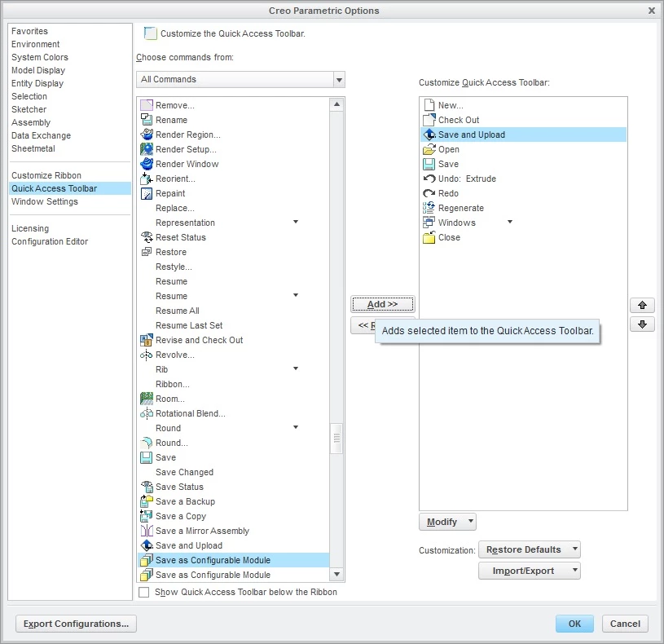Open the Sheetmetal options category
Screen dimensions: 664x644
pyautogui.click(x=33, y=148)
